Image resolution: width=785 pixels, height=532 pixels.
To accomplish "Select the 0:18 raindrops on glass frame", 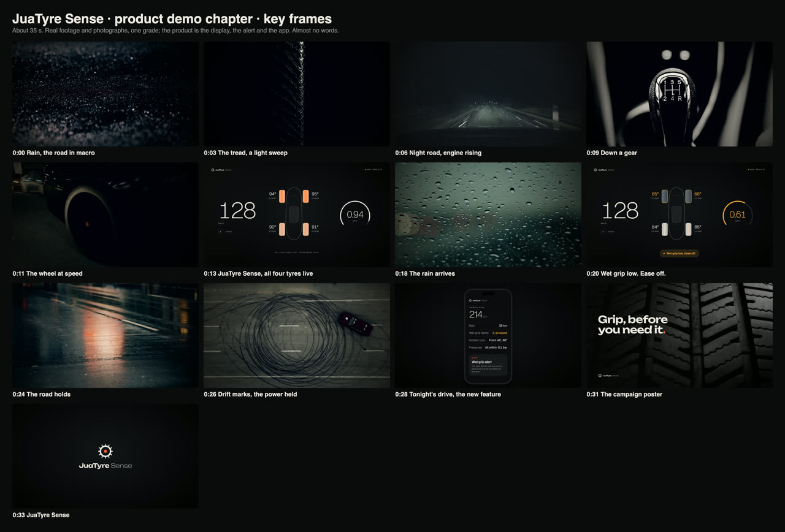I will click(488, 215).
